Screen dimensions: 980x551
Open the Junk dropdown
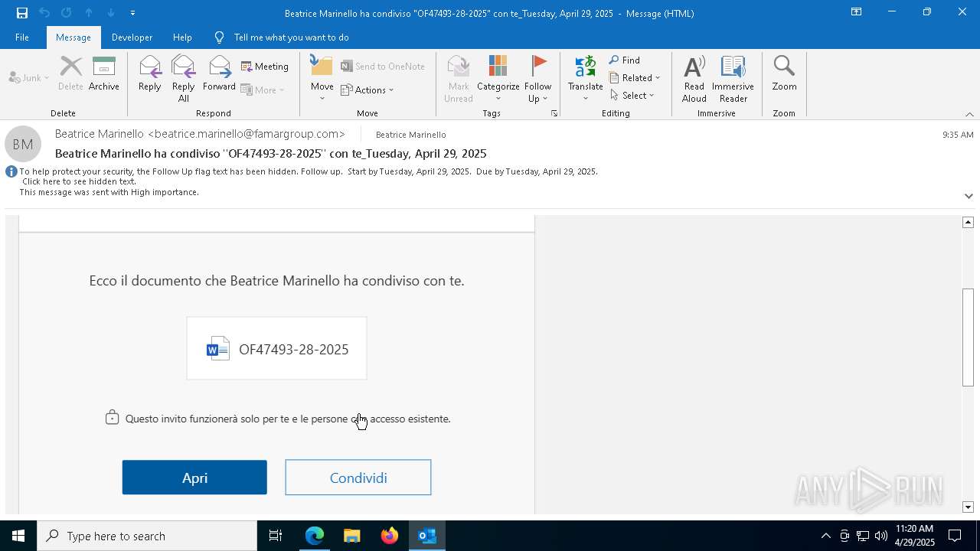pos(29,77)
